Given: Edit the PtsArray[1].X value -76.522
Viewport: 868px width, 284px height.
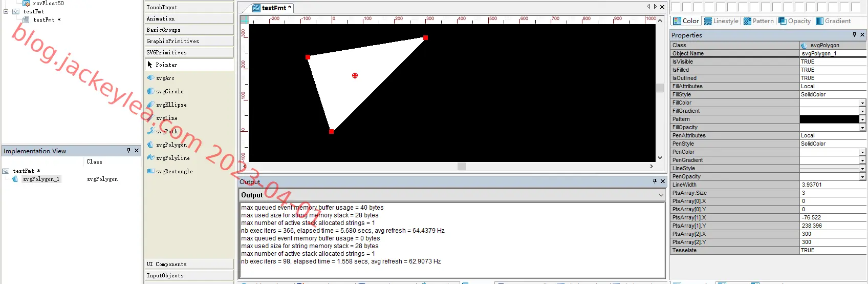Looking at the screenshot, I should click(x=833, y=217).
